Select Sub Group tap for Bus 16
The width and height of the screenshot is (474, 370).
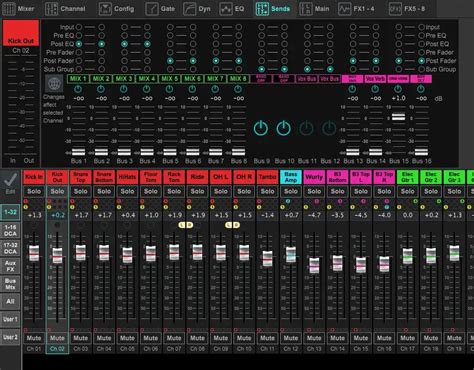pos(422,69)
